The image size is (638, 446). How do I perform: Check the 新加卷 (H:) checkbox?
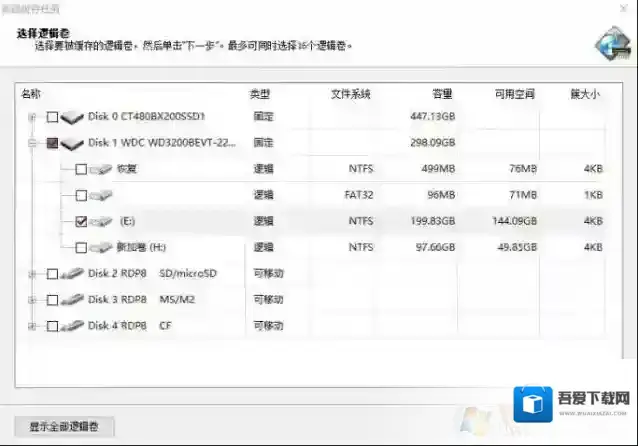point(81,247)
